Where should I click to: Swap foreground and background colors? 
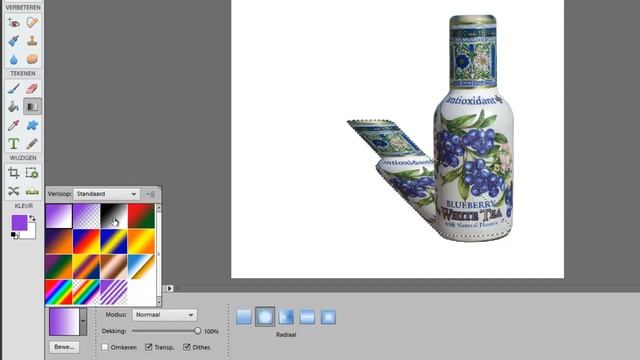click(32, 218)
